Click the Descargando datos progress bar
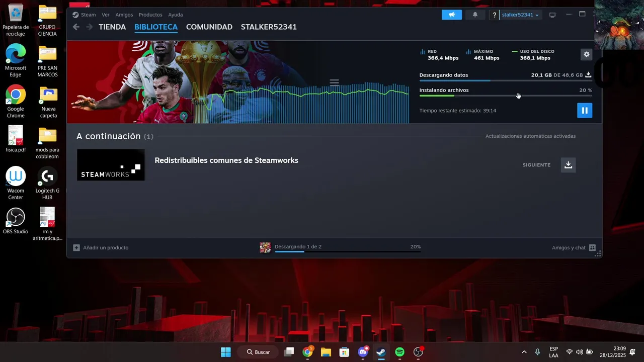 [506, 80]
